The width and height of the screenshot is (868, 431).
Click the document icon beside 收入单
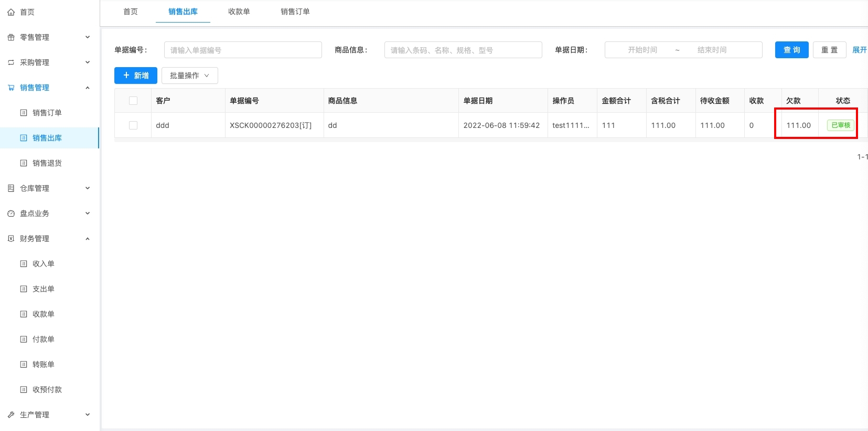click(x=24, y=264)
